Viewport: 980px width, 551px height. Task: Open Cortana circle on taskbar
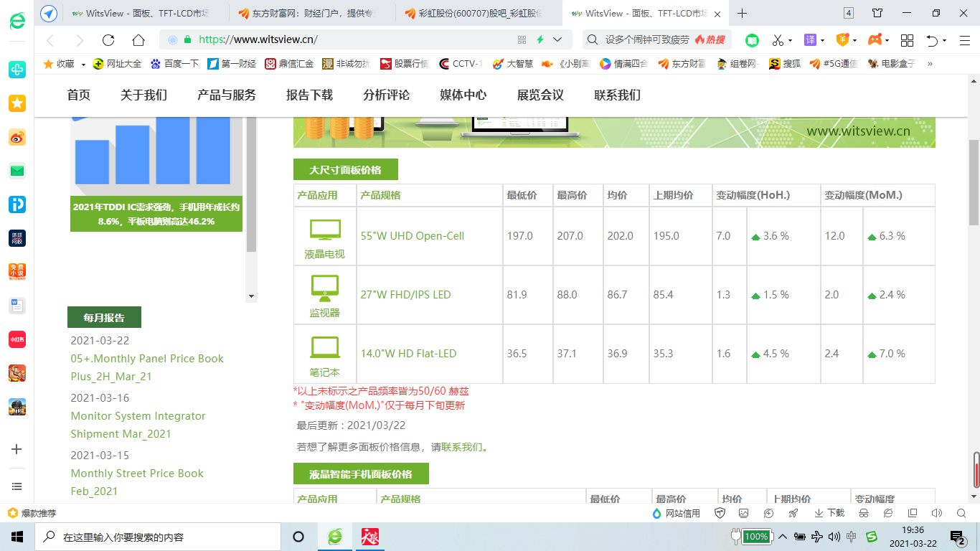click(298, 537)
